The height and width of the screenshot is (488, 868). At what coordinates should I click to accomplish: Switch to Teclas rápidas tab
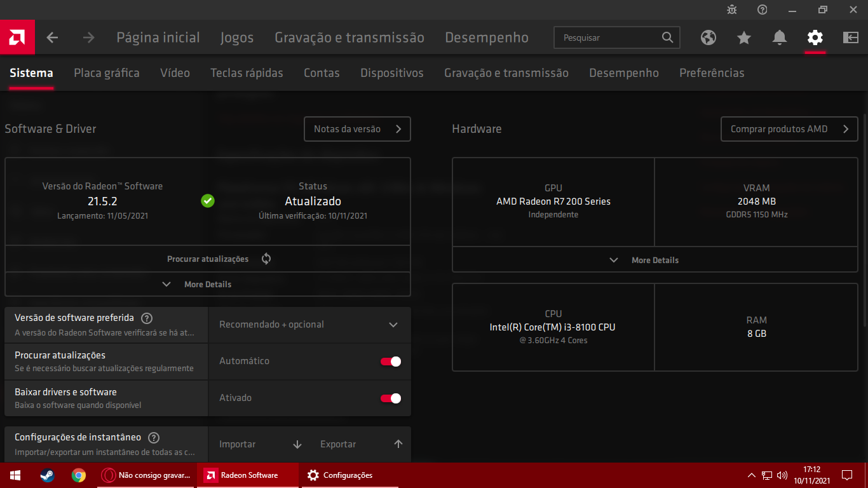pos(247,73)
